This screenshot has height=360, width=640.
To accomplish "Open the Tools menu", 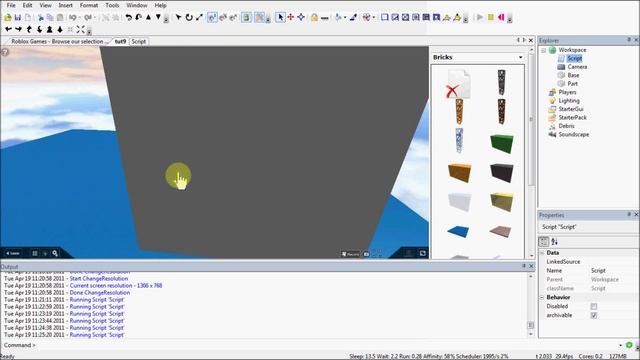I will (112, 5).
